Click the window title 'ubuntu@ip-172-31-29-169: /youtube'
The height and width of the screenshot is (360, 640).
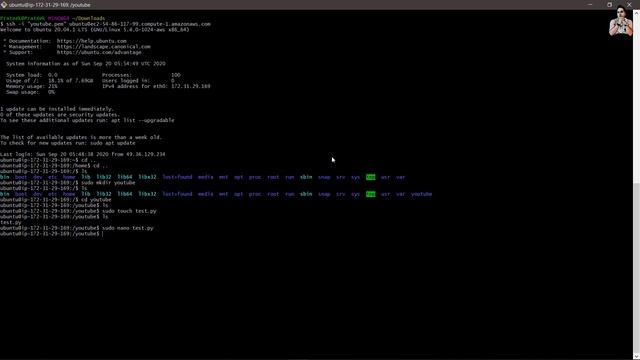pos(50,5)
